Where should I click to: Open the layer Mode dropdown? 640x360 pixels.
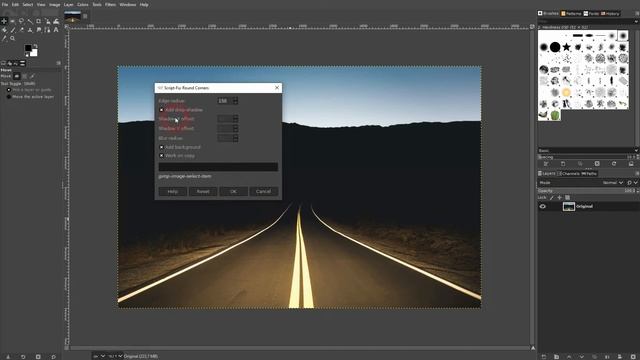612,183
